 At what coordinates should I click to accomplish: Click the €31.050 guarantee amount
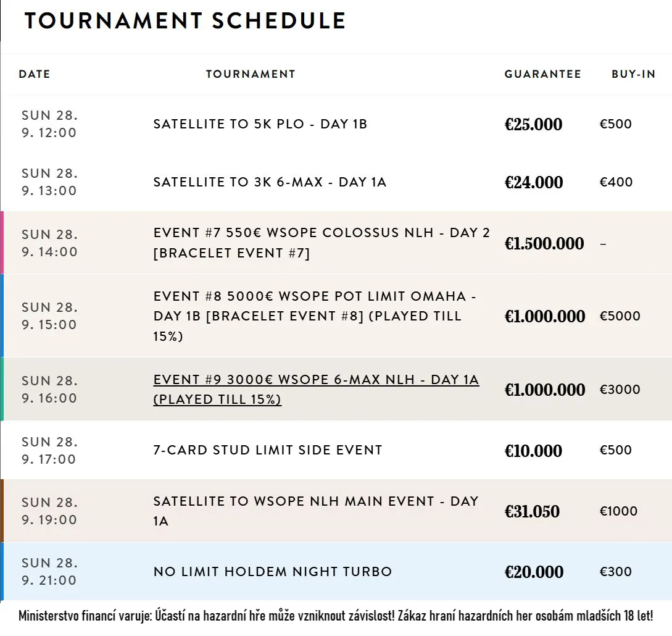click(532, 511)
